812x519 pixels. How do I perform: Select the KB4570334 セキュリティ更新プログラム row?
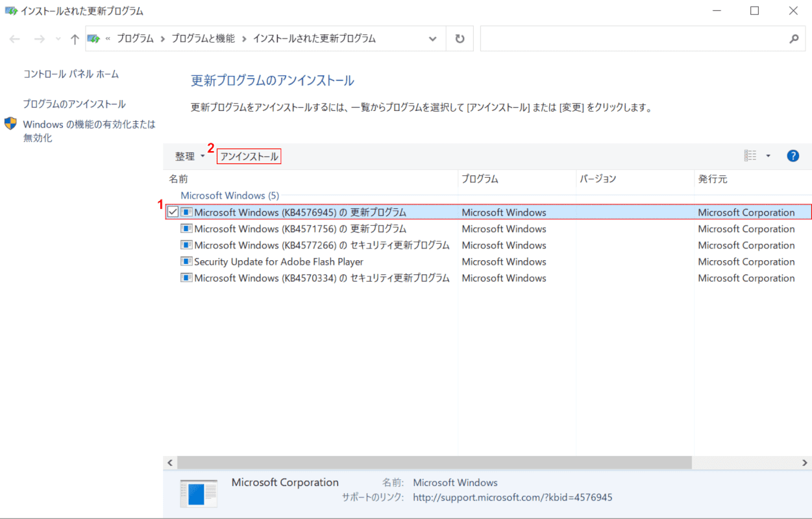point(489,278)
